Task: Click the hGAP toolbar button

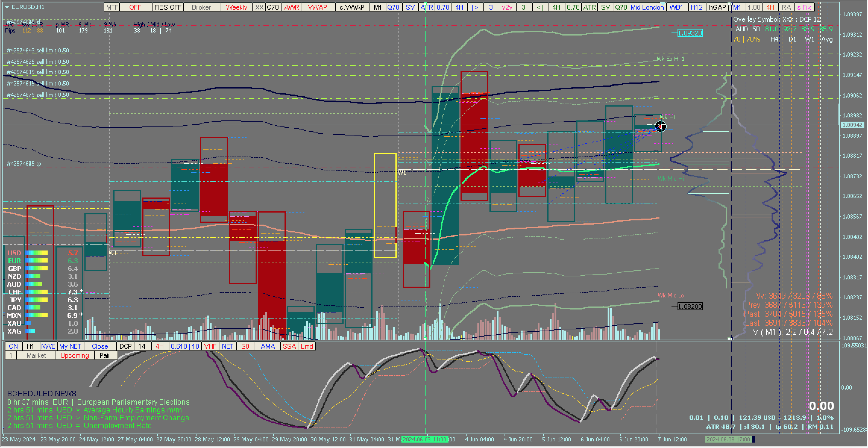Action: (717, 7)
